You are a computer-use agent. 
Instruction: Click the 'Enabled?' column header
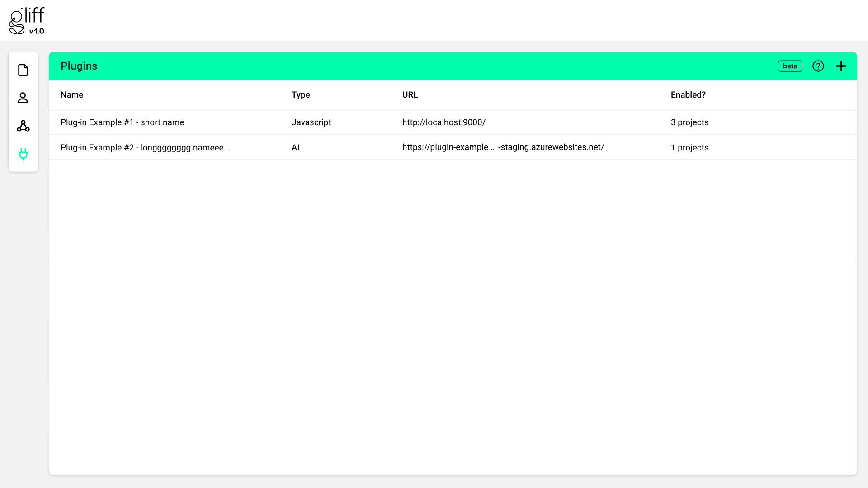[688, 95]
